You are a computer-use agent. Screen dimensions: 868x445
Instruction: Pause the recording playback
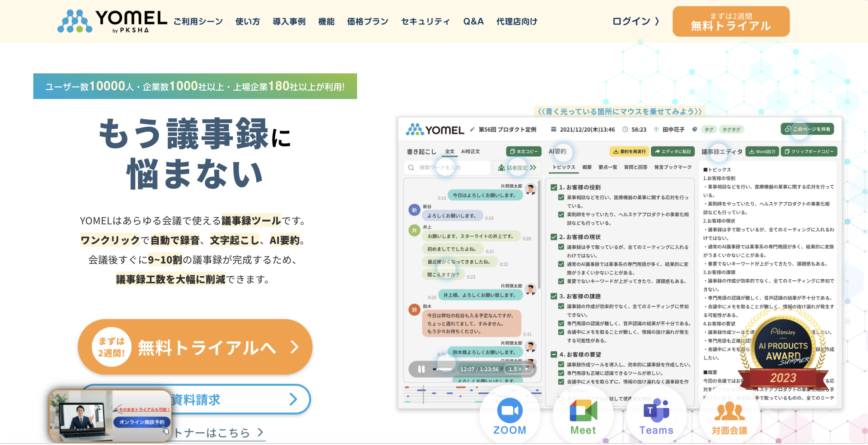point(421,369)
